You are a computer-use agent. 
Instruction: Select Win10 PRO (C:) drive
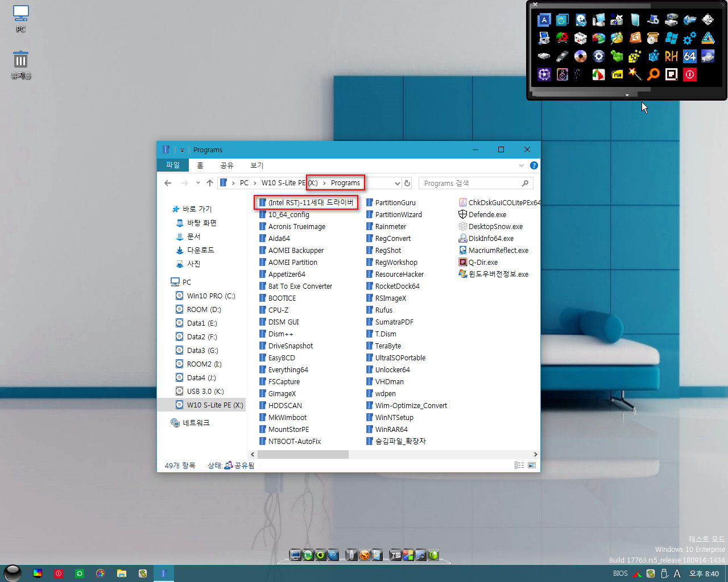tap(210, 296)
